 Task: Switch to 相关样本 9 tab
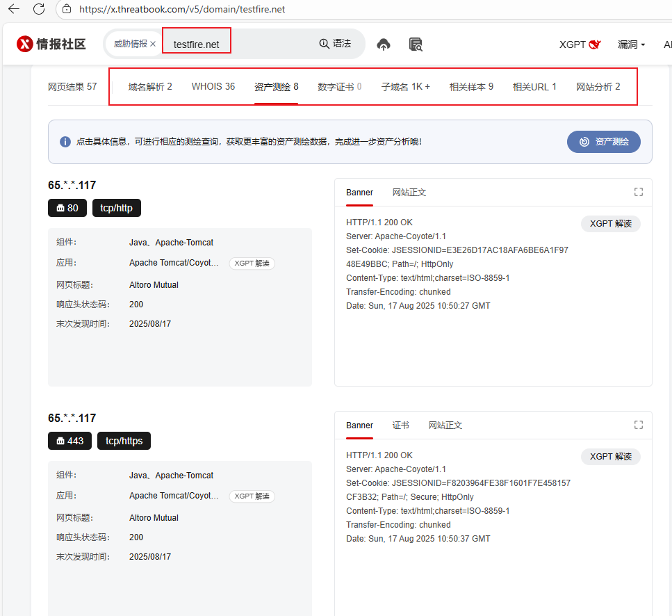click(471, 87)
